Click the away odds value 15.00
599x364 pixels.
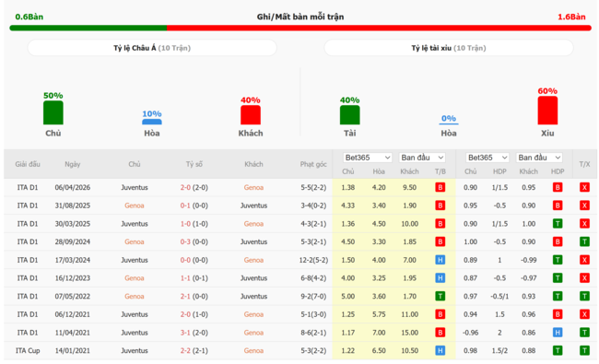pyautogui.click(x=409, y=333)
